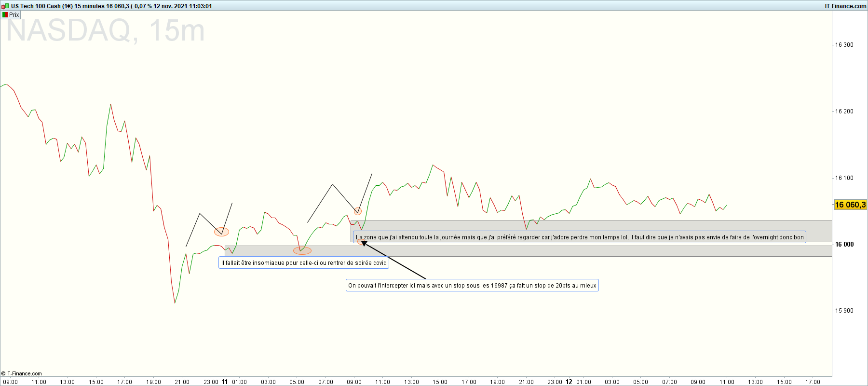Click the 15 900 price axis label
This screenshot has width=868, height=386.
tap(844, 311)
